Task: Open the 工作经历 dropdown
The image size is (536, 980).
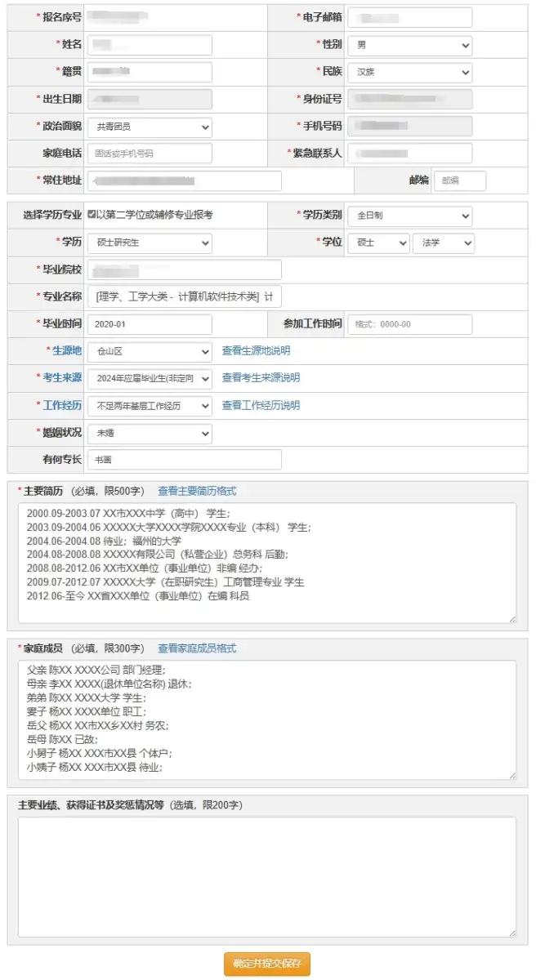Action: click(150, 405)
